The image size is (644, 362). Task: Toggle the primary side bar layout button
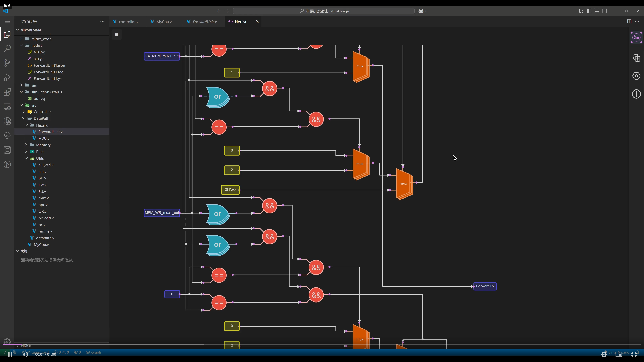tap(589, 11)
